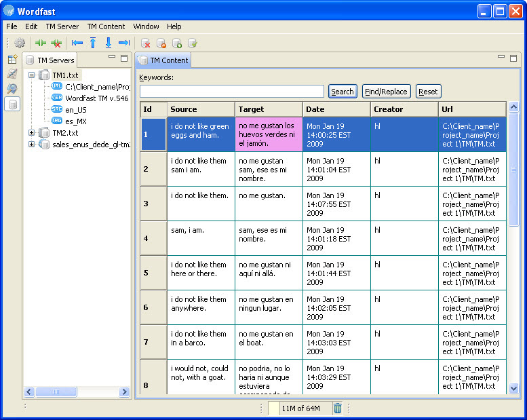Click the TM2.txt database icon
The height and width of the screenshot is (420, 527).
click(x=44, y=132)
